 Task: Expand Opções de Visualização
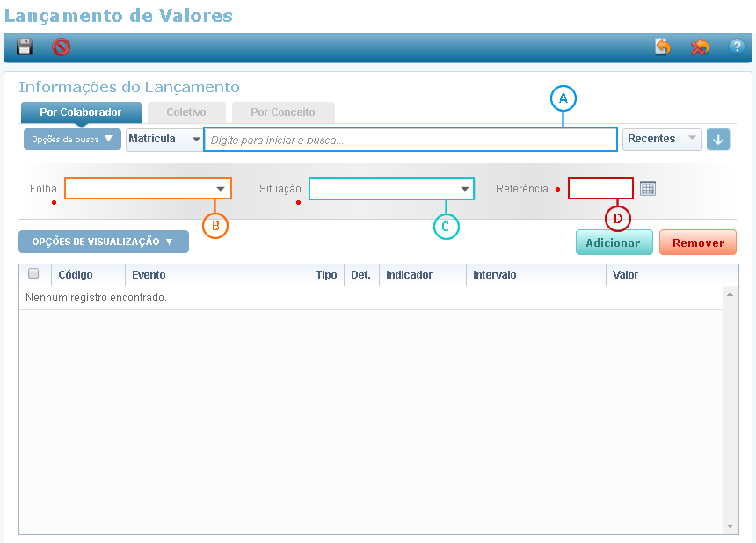tap(103, 242)
